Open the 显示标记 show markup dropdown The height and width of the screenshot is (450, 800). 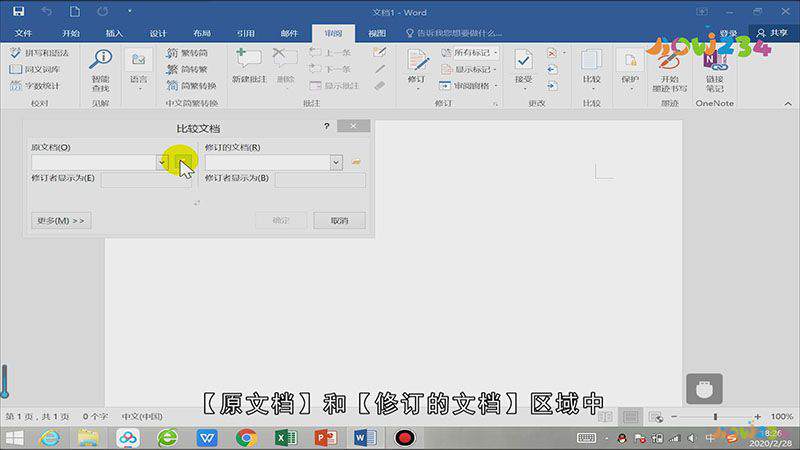coord(470,69)
